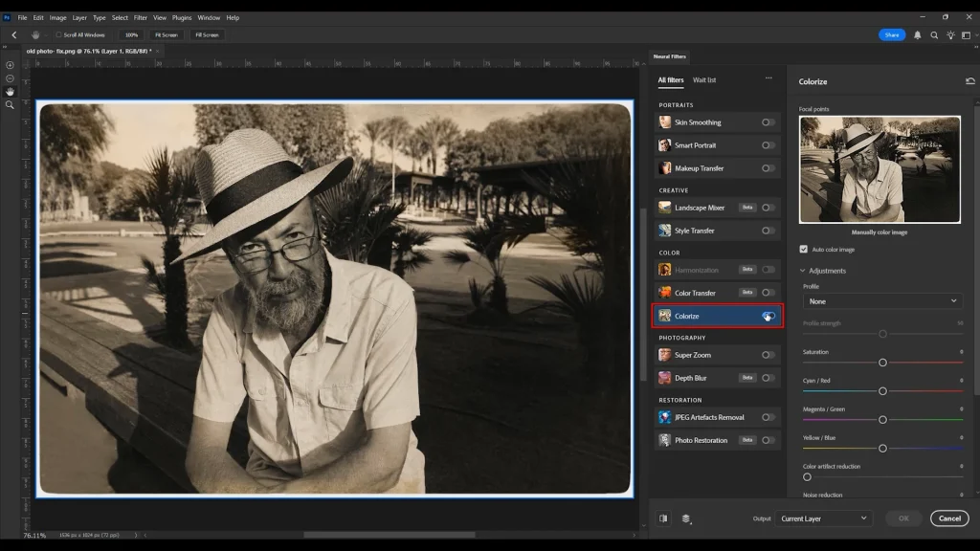980x551 pixels.
Task: Click the Yellow / Blue slider handle
Action: pyautogui.click(x=882, y=449)
